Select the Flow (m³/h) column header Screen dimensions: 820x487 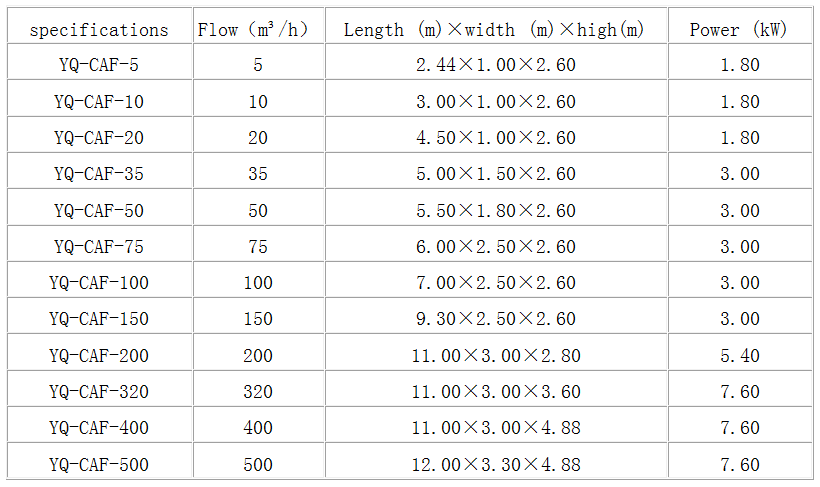[x=258, y=29]
